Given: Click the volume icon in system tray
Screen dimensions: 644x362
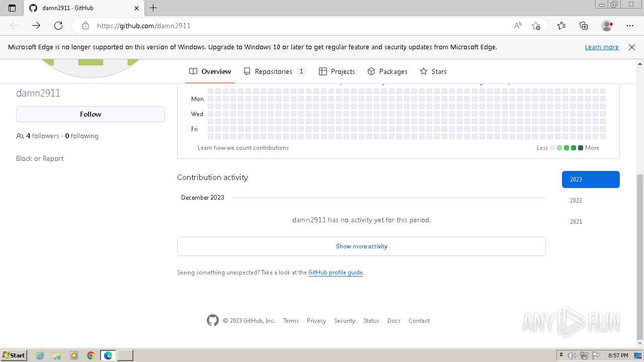Looking at the screenshot, I should coord(572,355).
